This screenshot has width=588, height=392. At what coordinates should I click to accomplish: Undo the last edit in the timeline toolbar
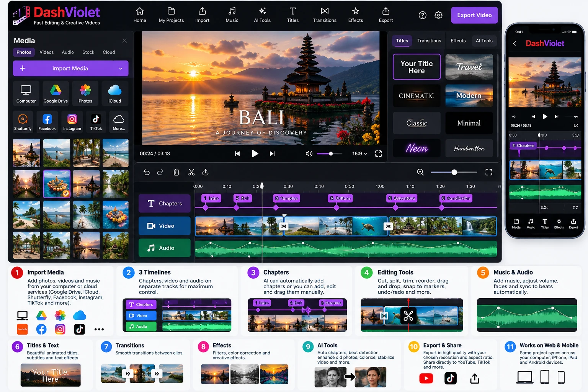[146, 172]
